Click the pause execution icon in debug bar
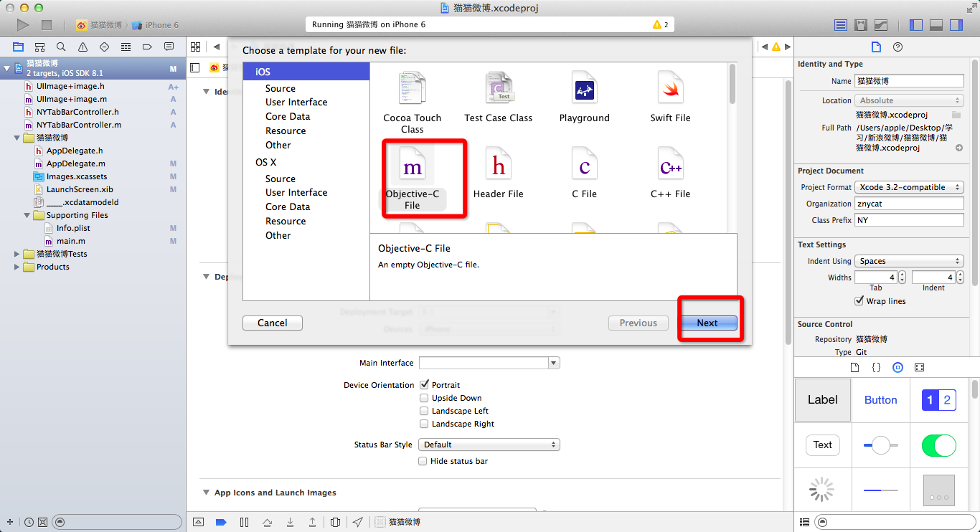Viewport: 980px width, 532px height. pyautogui.click(x=244, y=522)
